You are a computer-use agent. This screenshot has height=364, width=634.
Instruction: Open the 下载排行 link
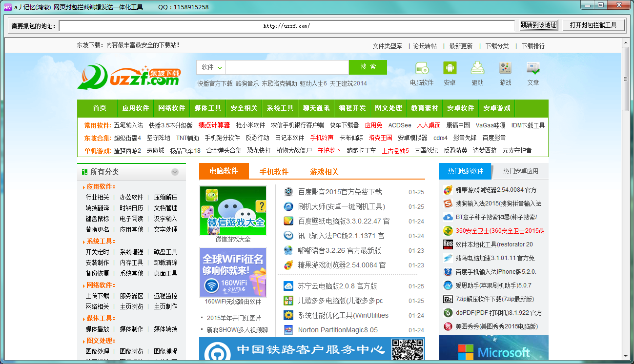(x=533, y=46)
